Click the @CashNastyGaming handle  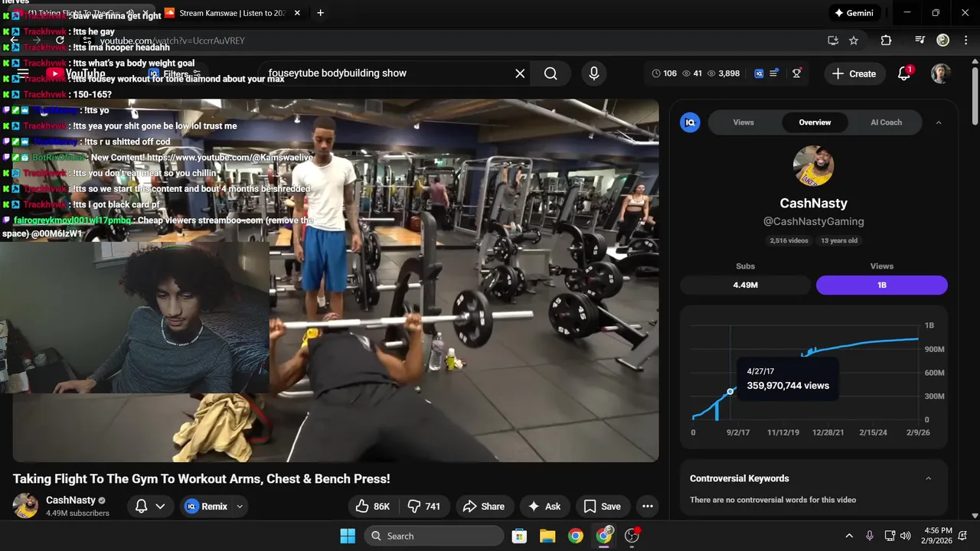point(813,221)
